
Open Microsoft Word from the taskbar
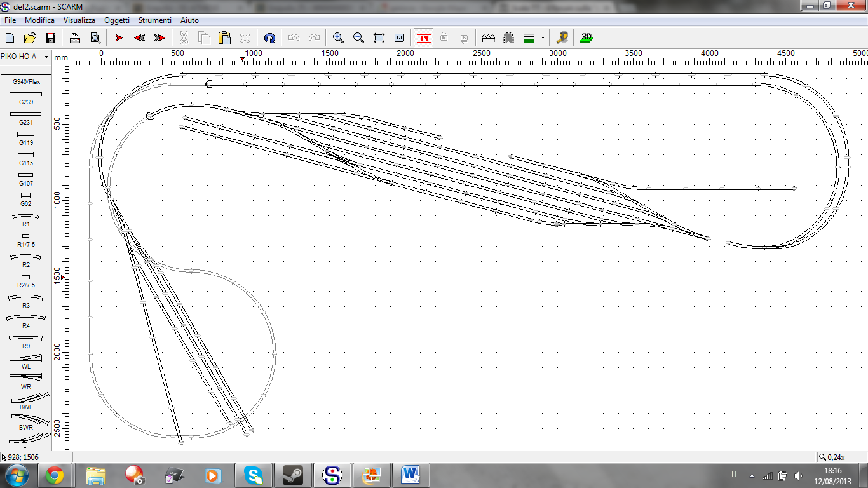point(411,475)
